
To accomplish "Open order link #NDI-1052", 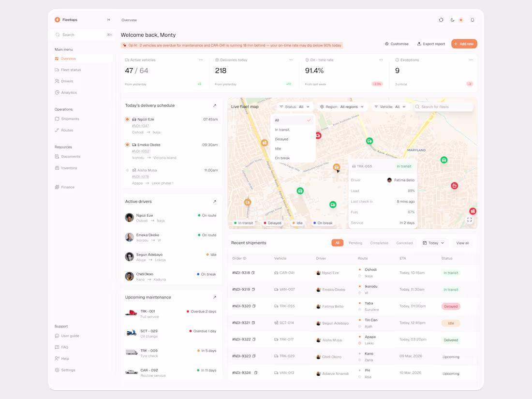I will pos(140,151).
